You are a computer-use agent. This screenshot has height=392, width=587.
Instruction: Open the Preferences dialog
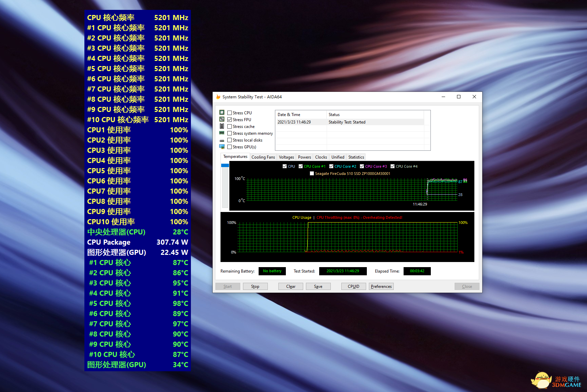pos(381,287)
